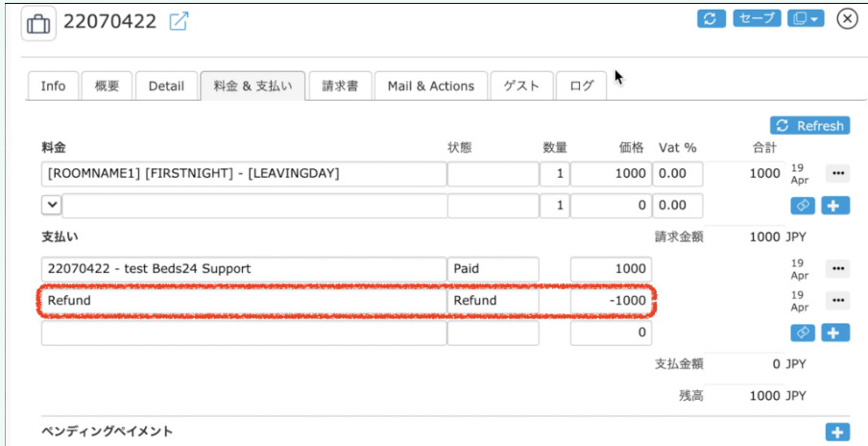Expand the charge description dropdown
The height and width of the screenshot is (446, 868).
[51, 205]
